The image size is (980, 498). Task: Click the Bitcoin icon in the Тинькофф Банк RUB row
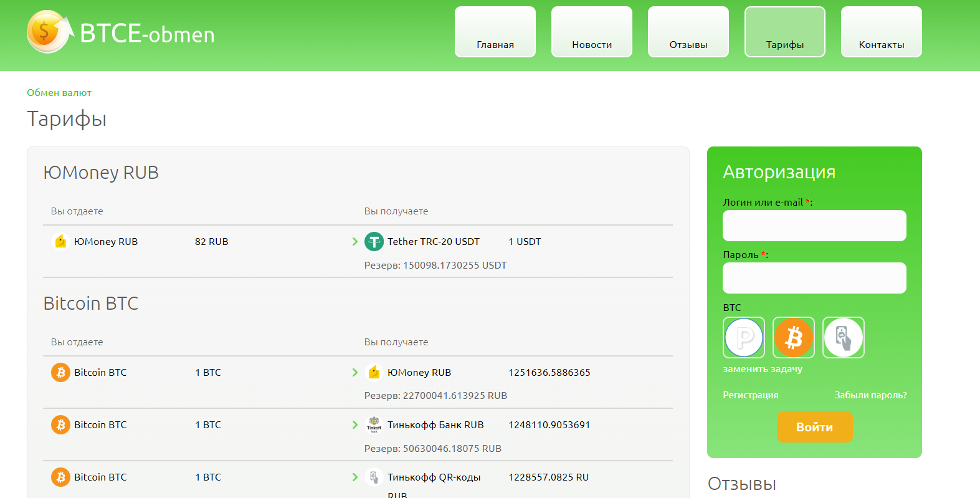tap(60, 424)
